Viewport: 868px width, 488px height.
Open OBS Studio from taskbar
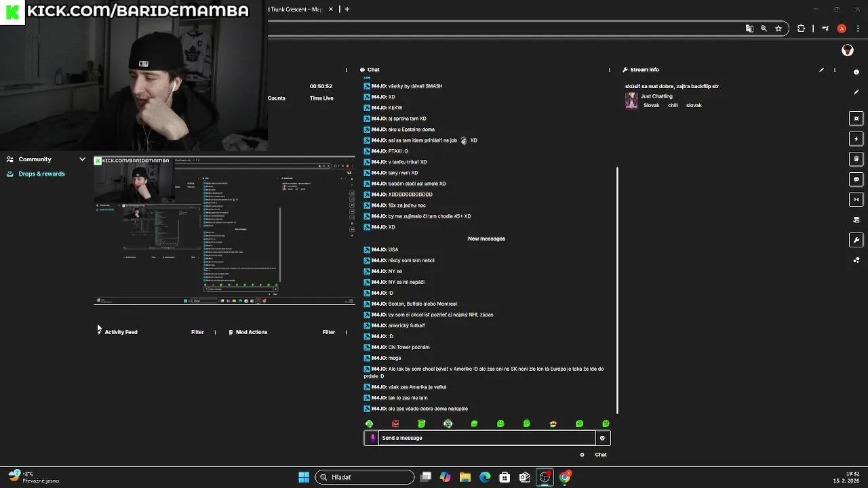click(545, 477)
